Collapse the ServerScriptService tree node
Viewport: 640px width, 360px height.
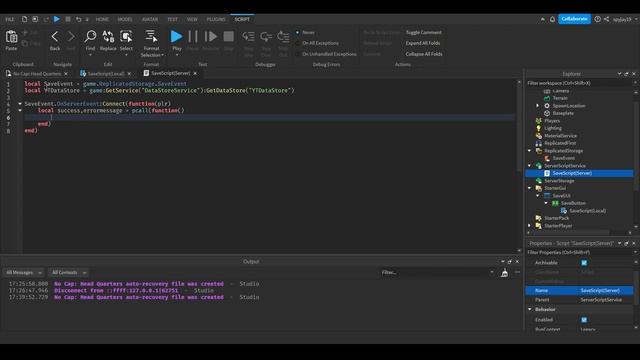[x=530, y=166]
